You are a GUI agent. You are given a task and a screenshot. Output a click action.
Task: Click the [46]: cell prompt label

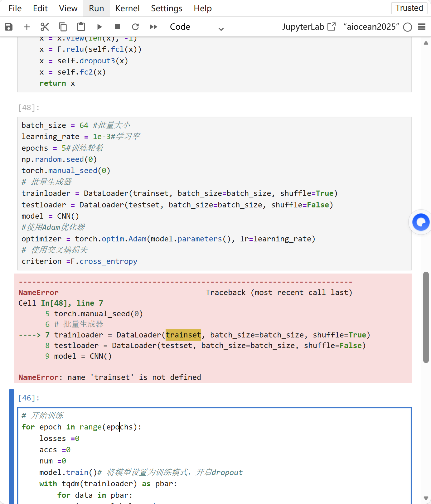coord(29,398)
